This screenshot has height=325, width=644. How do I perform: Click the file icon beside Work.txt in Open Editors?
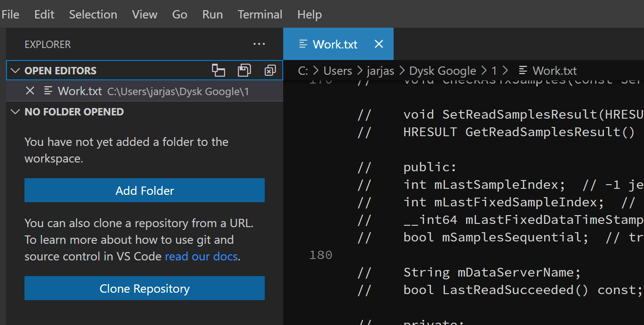click(48, 91)
